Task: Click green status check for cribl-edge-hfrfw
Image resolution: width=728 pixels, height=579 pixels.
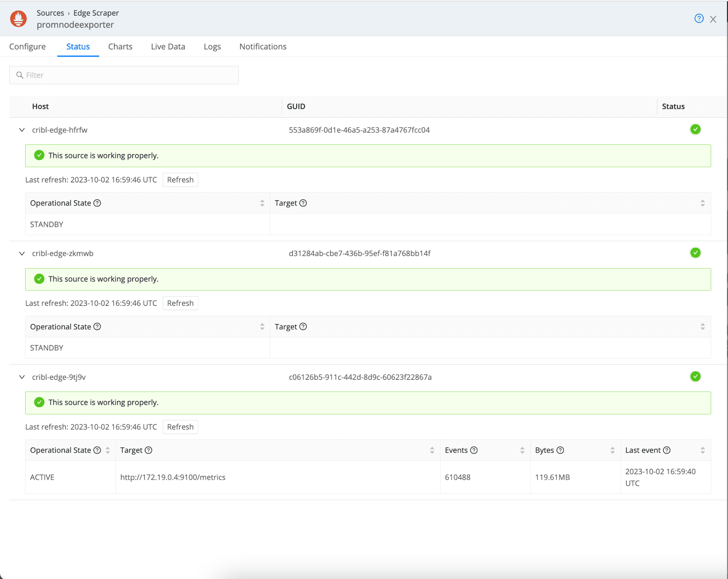Action: 695,129
